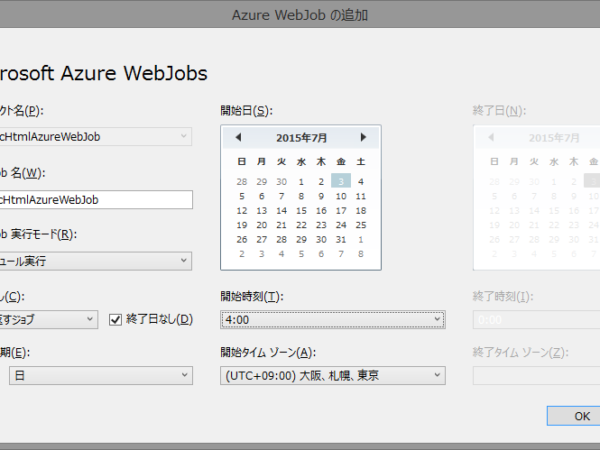Screen dimensions: 600x450
Task: Select July 15 in start date calendar
Action: tap(301, 211)
